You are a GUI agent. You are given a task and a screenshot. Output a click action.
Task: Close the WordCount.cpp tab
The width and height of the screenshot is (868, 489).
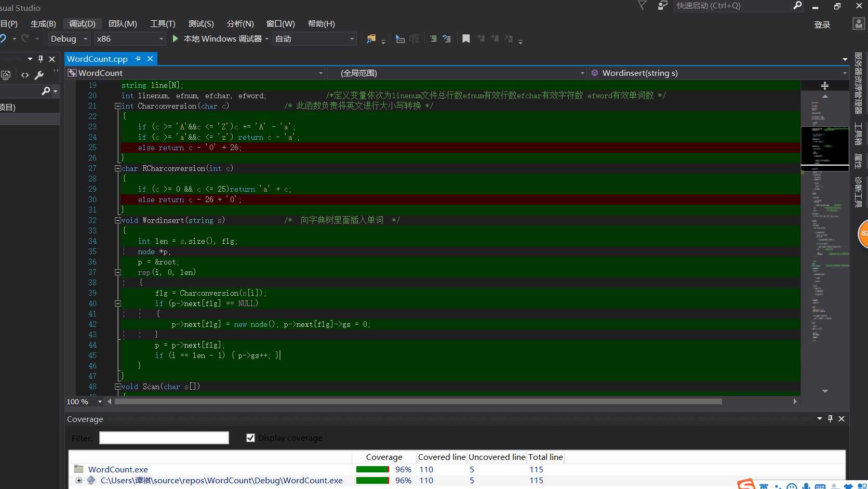click(150, 59)
